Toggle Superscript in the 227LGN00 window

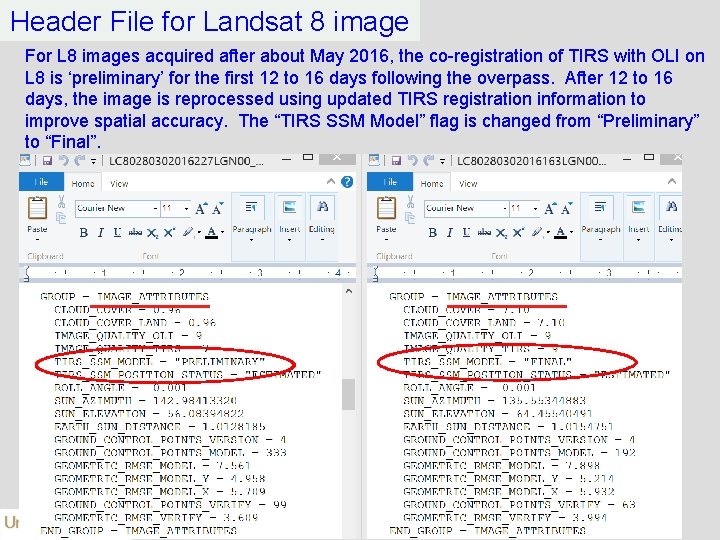169,232
